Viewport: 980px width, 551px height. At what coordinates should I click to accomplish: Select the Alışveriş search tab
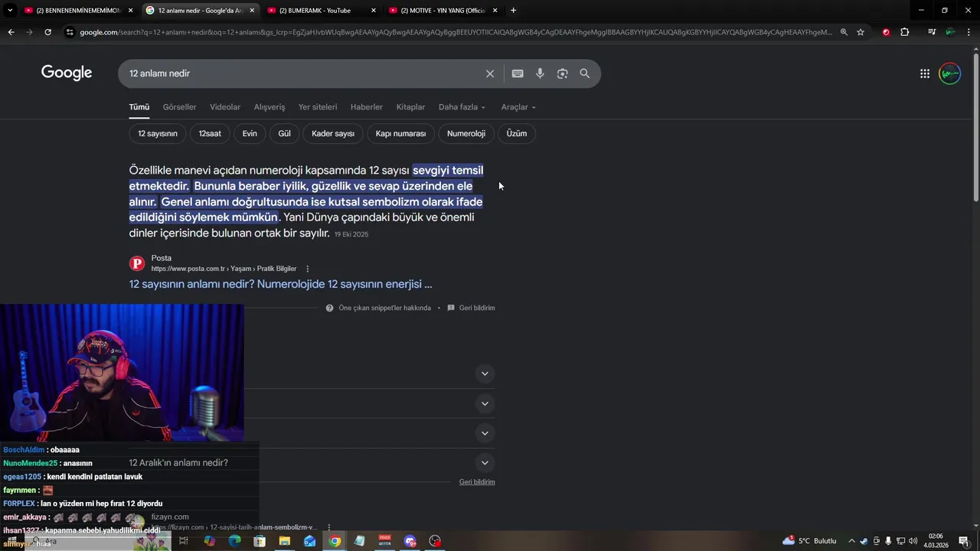[x=269, y=107]
